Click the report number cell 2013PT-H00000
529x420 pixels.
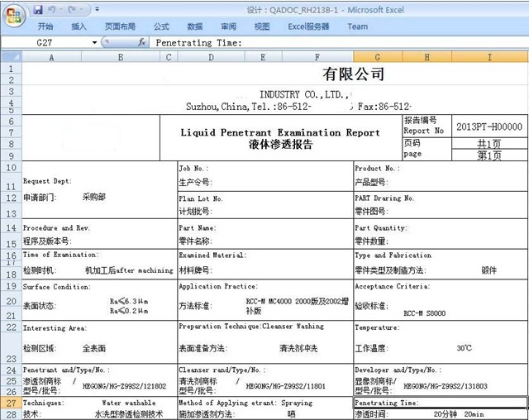pyautogui.click(x=489, y=126)
